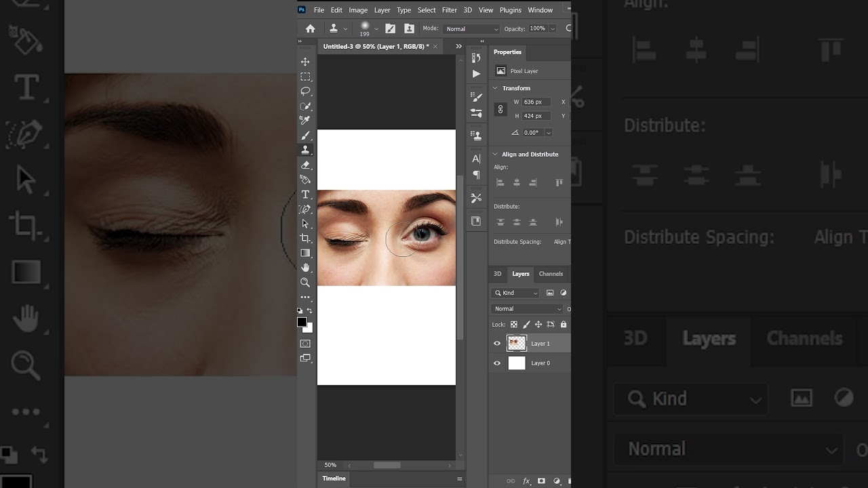Select the Hand tool

(x=305, y=268)
